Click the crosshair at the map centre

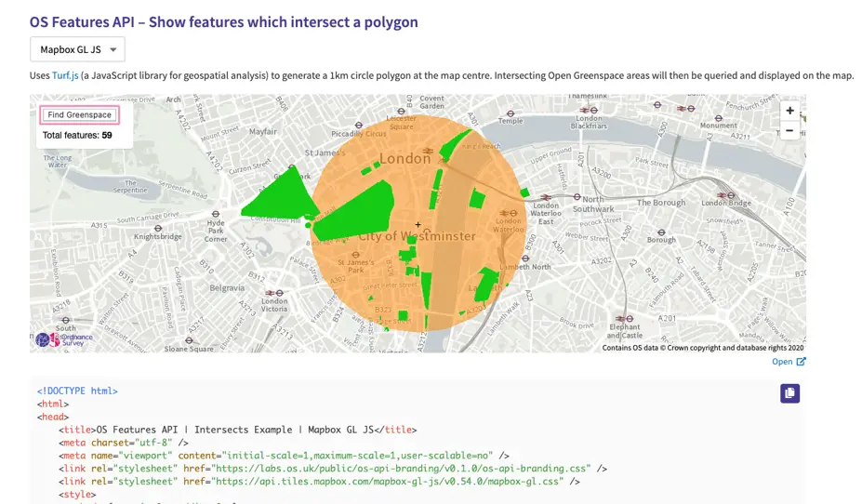pos(418,225)
